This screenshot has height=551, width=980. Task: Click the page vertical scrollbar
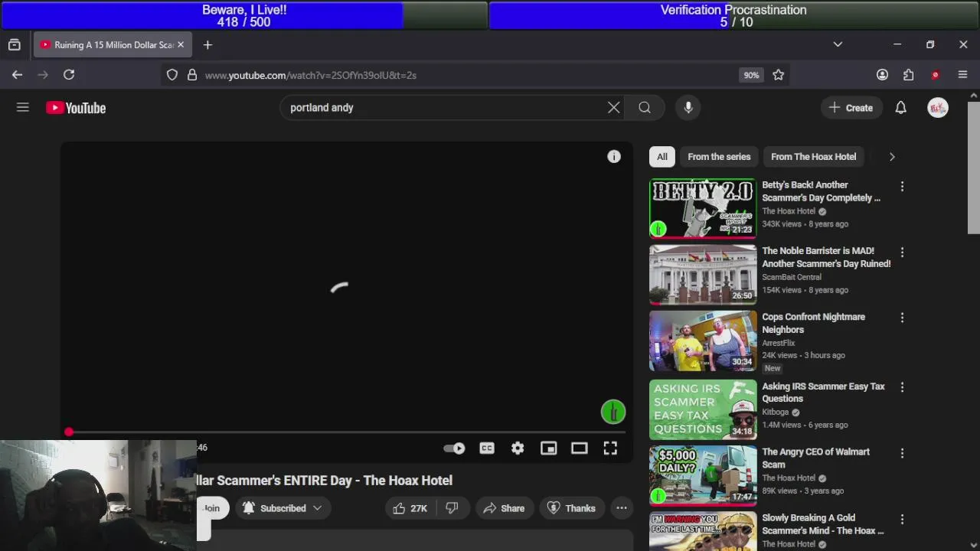(x=974, y=168)
